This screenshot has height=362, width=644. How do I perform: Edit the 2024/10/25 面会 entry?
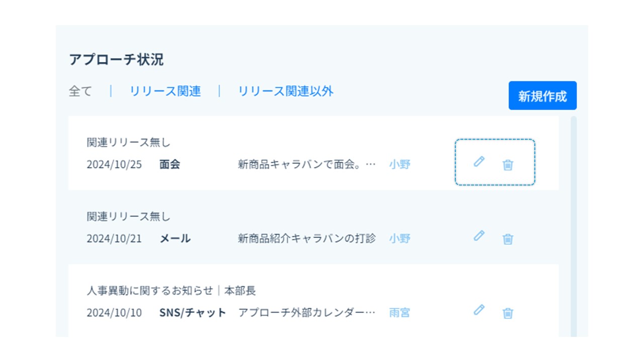[479, 161]
